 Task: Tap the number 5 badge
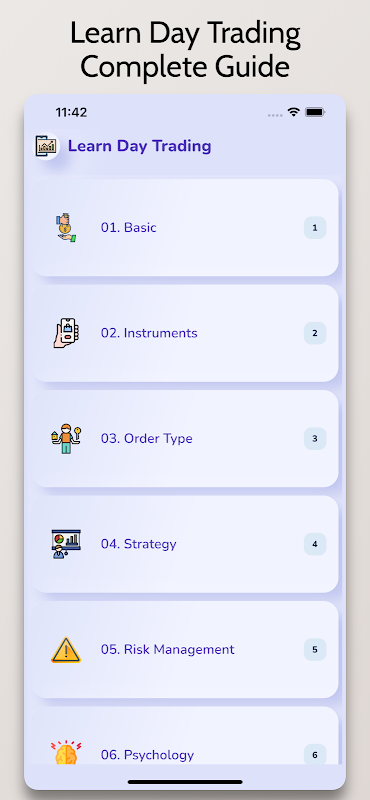315,649
